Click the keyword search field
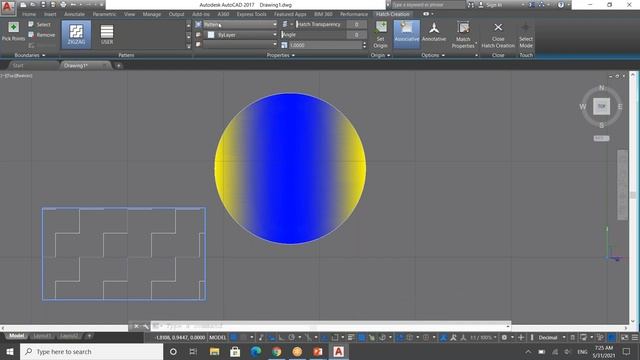 [x=428, y=5]
